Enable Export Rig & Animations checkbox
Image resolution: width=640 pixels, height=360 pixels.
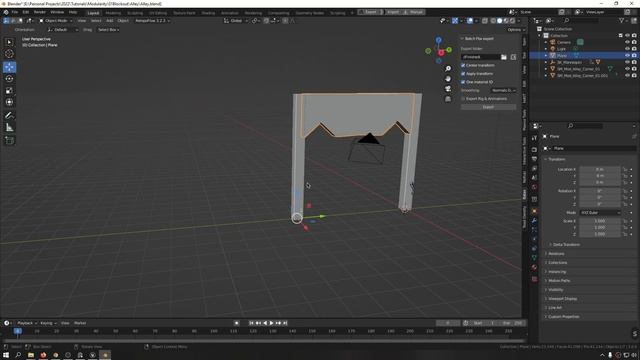click(x=463, y=99)
